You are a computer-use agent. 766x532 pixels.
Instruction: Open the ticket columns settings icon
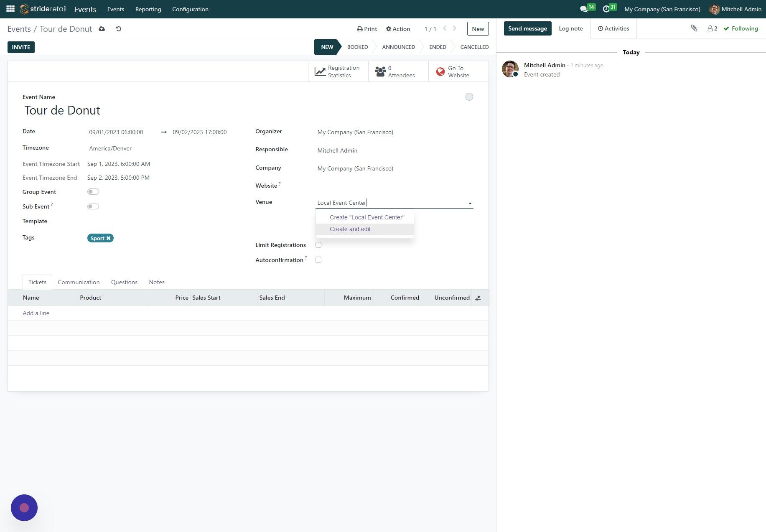478,298
